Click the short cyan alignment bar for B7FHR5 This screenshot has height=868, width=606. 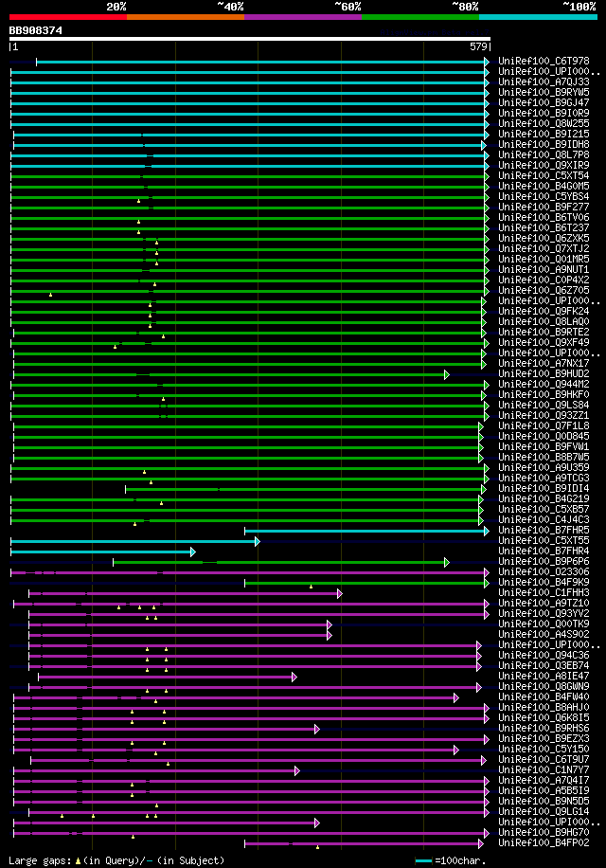[x=365, y=531]
